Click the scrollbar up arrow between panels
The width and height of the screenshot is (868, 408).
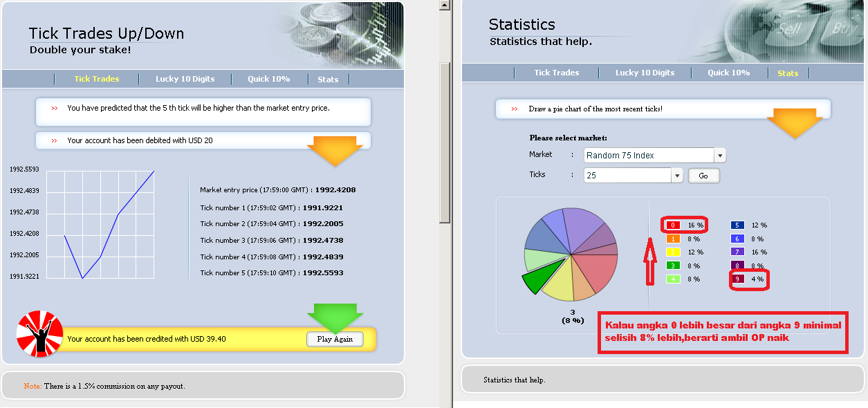(x=444, y=6)
